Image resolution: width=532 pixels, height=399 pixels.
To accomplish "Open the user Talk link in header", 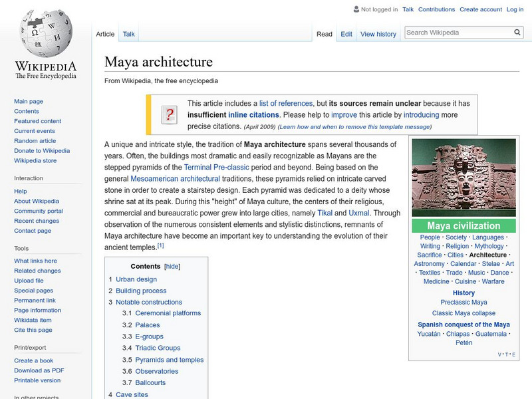I will tap(408, 9).
